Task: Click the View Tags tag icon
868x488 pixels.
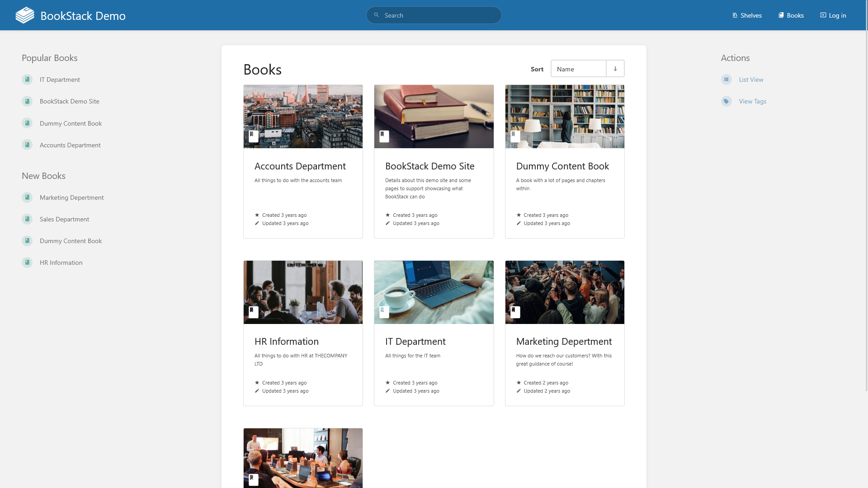Action: point(726,101)
